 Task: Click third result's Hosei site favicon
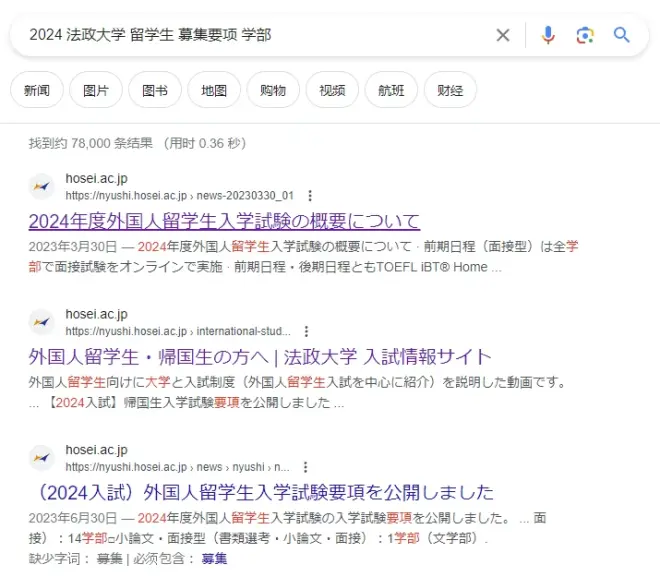tap(41, 458)
